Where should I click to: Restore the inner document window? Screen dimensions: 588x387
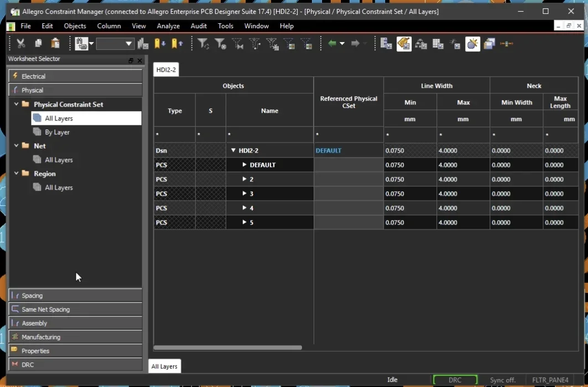point(569,26)
